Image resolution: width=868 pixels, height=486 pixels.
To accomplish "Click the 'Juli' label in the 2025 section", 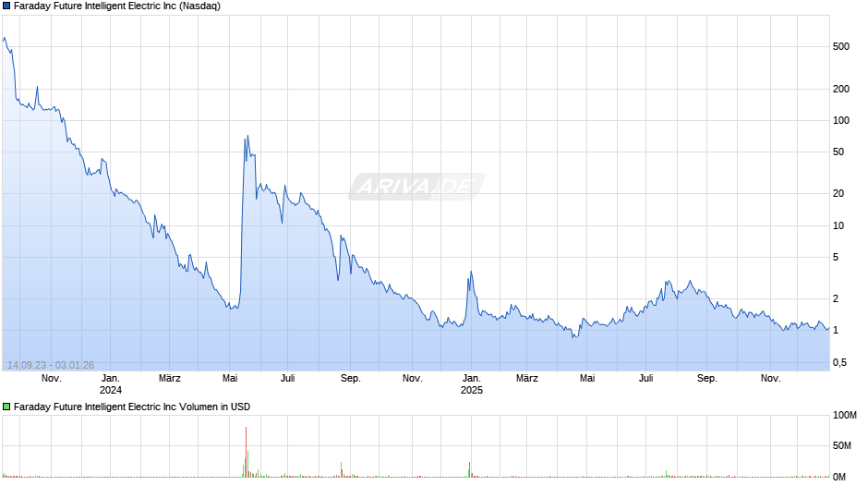I will point(646,379).
